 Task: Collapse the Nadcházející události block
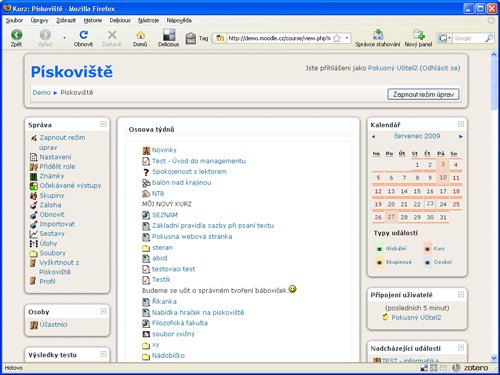tap(461, 348)
